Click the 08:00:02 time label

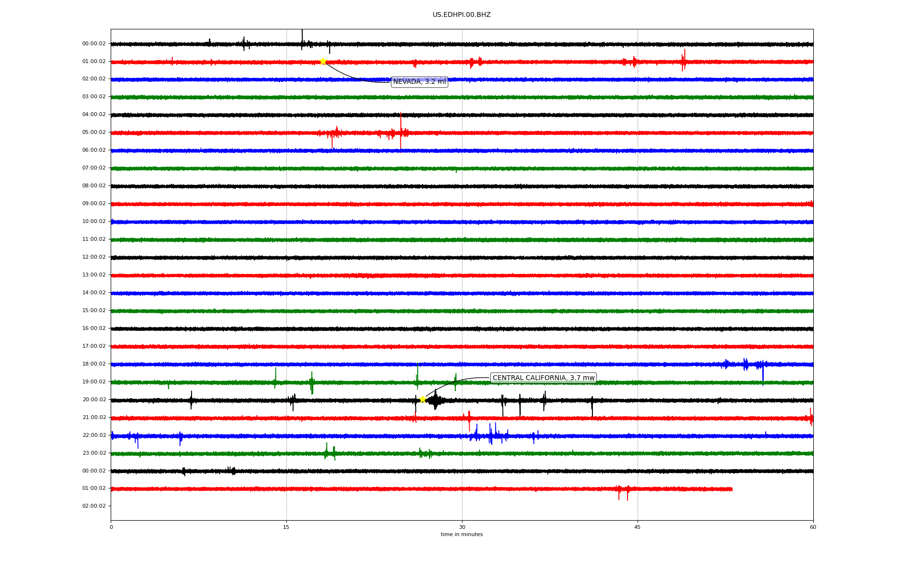click(x=94, y=186)
